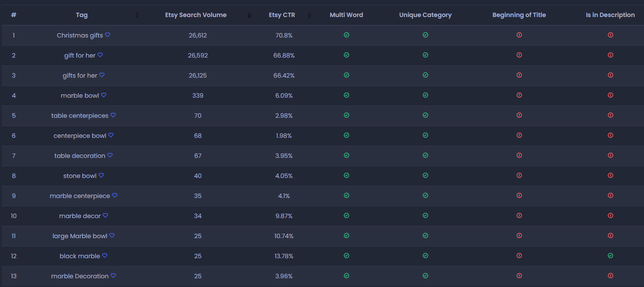Screen dimensions: 644x287
Task: Click the 'large Marble bowl' tag text
Action: 80,236
